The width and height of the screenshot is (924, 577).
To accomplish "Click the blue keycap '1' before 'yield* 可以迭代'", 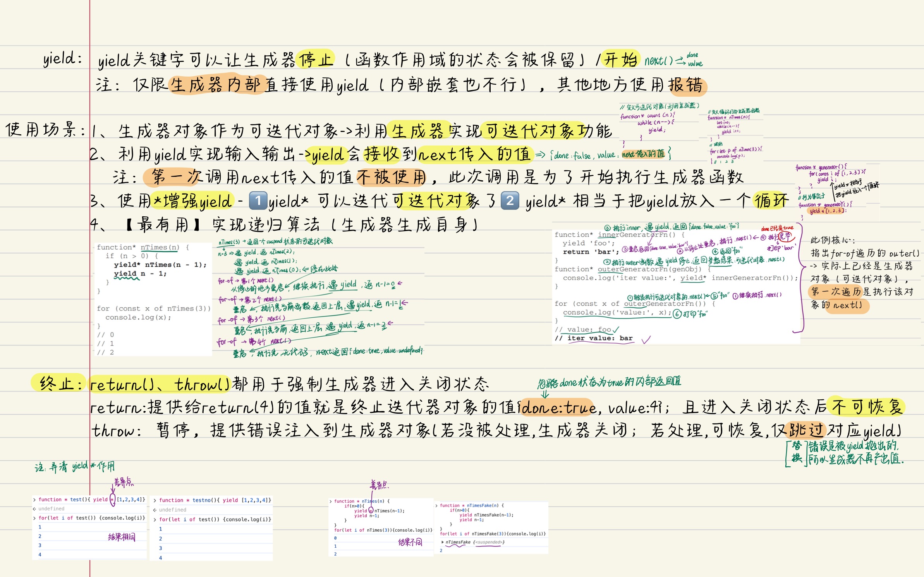I will pyautogui.click(x=258, y=201).
